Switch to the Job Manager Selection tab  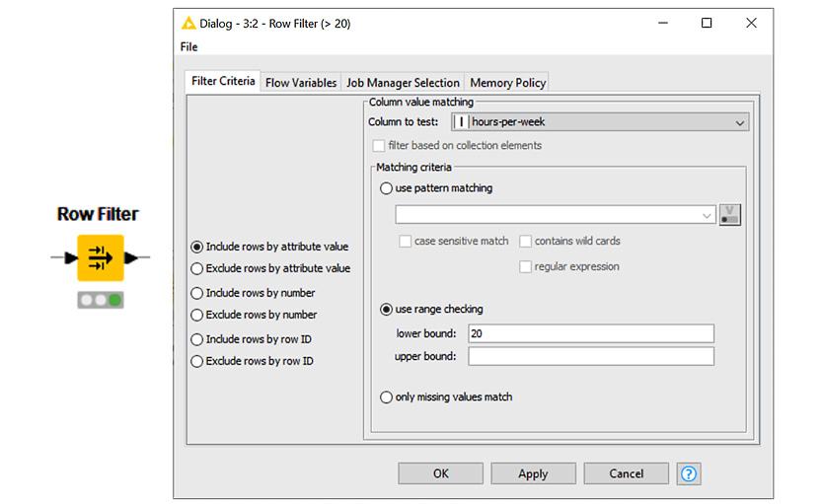[403, 83]
